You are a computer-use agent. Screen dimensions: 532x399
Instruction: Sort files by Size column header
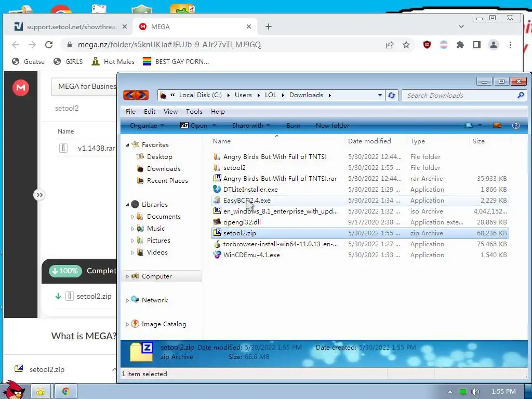478,141
